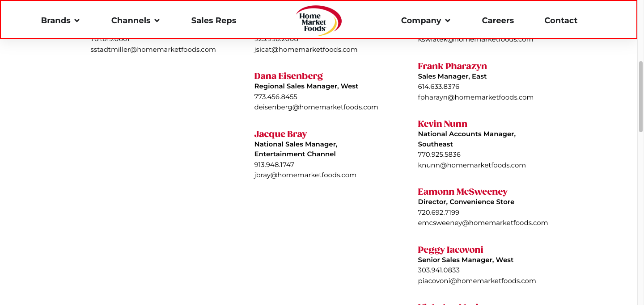Email piacovoni@homemarketfoods.com

click(477, 281)
